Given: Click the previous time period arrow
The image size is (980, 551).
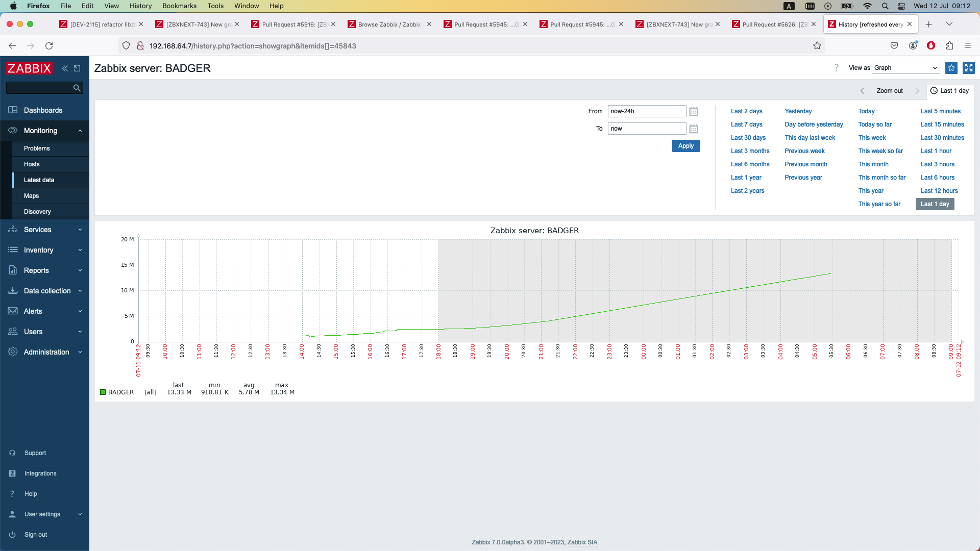Looking at the screenshot, I should (862, 91).
